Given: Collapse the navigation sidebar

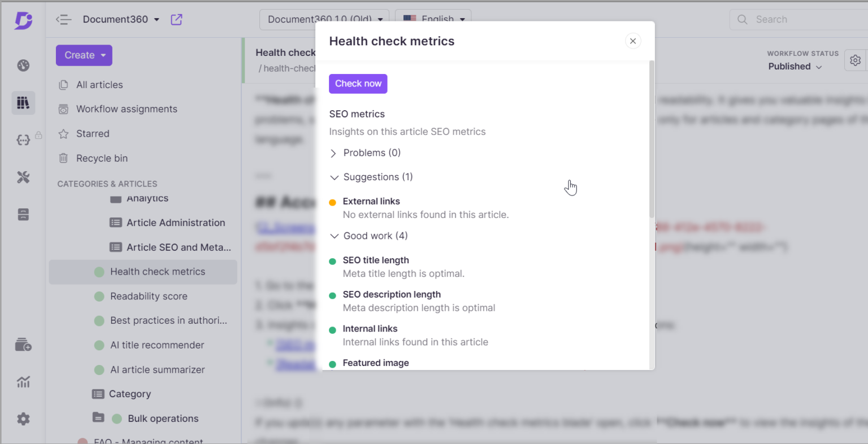Looking at the screenshot, I should tap(64, 19).
